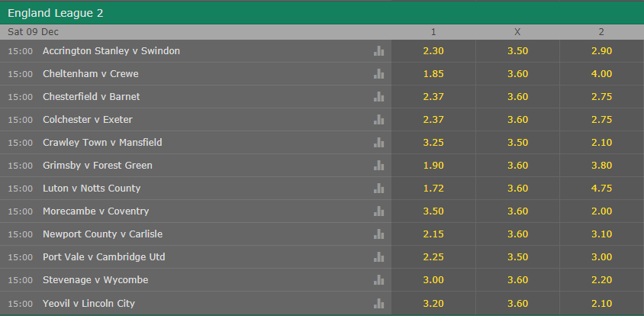The height and width of the screenshot is (316, 644).
Task: Open the Stevenage v Wycombe match
Action: coord(95,280)
